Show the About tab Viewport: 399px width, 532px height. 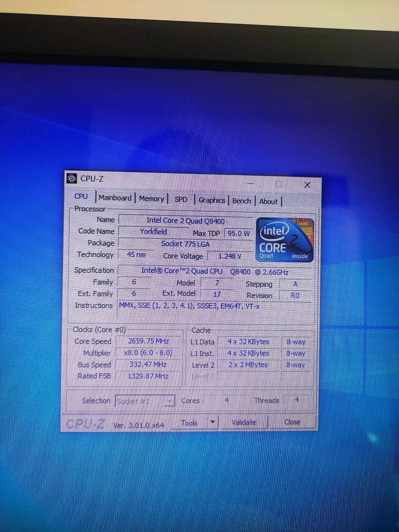(x=268, y=202)
